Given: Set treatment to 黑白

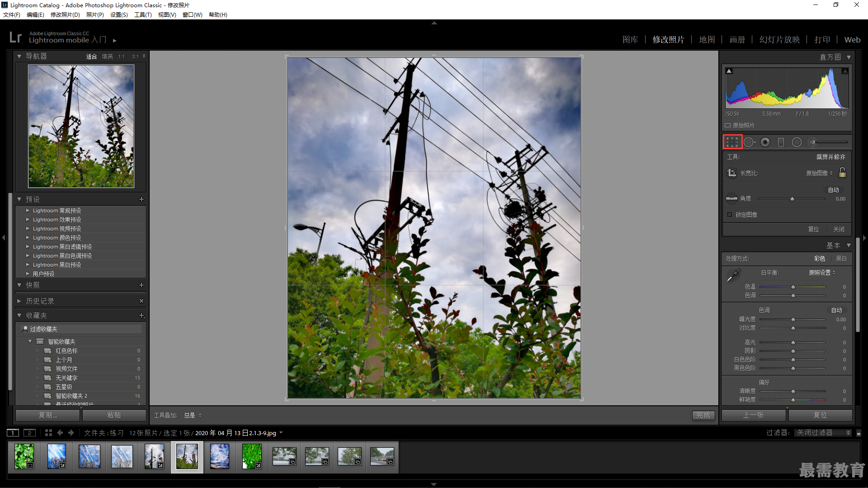Looking at the screenshot, I should [x=841, y=258].
